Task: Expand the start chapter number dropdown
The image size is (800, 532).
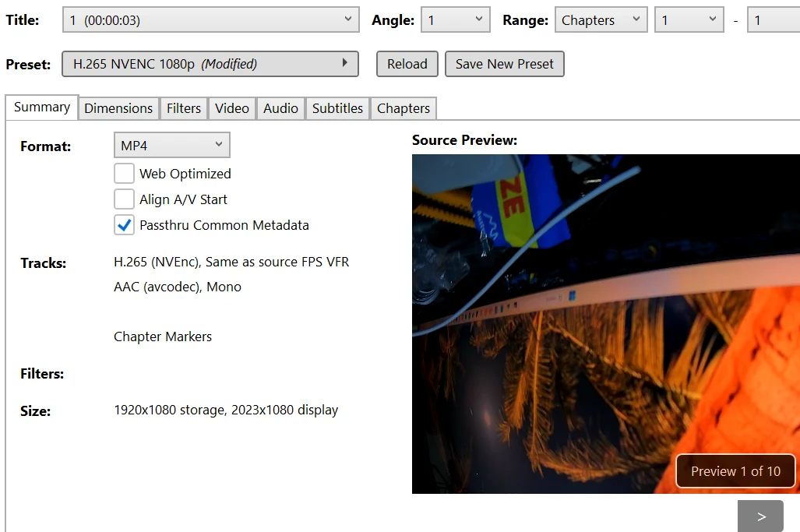Action: pos(689,20)
